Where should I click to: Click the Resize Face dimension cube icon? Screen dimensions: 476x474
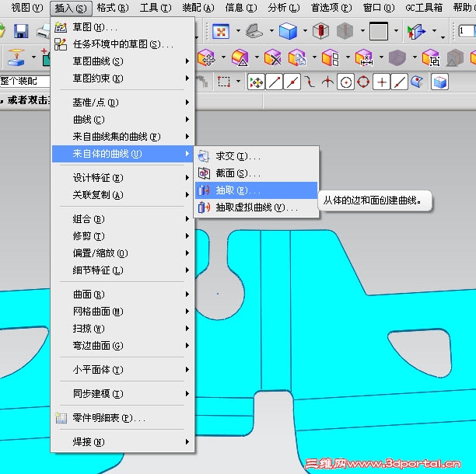coord(364,58)
